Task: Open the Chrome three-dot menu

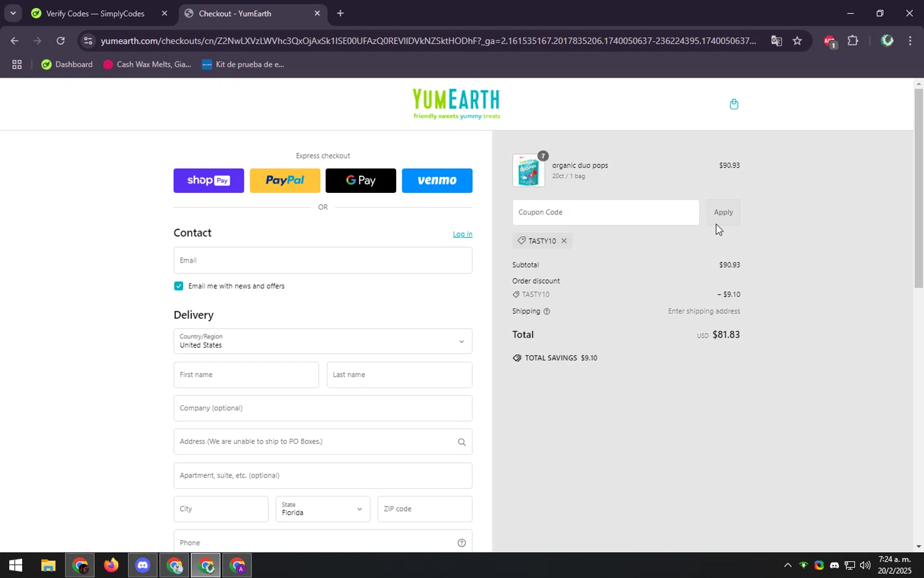Action: coord(910,41)
